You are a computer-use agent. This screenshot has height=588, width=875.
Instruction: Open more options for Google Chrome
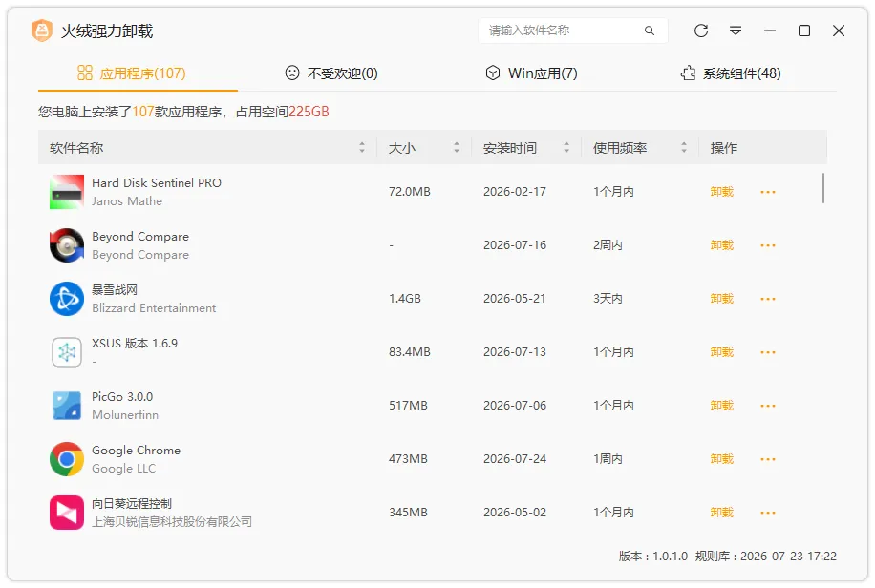click(x=768, y=459)
